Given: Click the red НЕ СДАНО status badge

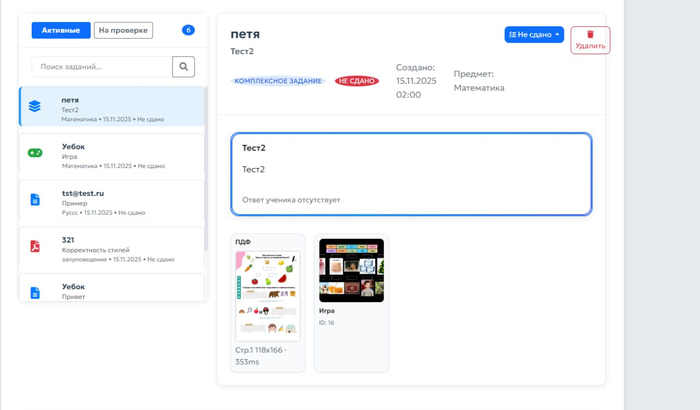Looking at the screenshot, I should tap(357, 81).
